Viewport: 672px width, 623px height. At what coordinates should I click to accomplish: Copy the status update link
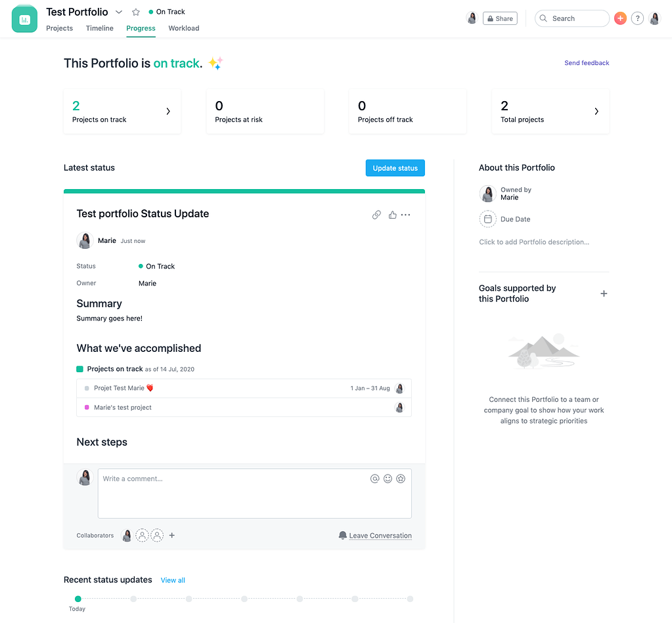point(376,215)
